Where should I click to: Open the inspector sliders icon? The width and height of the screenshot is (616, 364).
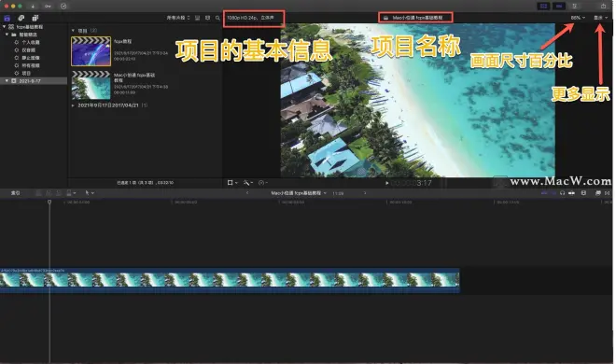(x=575, y=6)
